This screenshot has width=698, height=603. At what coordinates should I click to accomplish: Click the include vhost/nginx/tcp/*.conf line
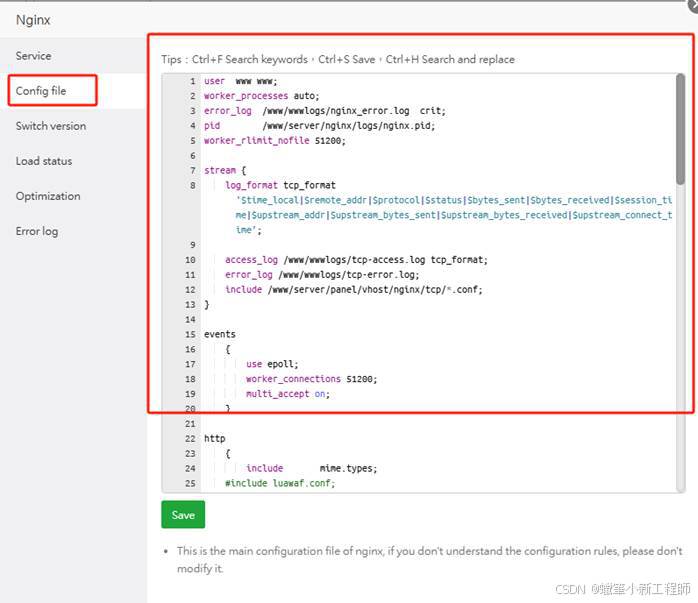[353, 290]
